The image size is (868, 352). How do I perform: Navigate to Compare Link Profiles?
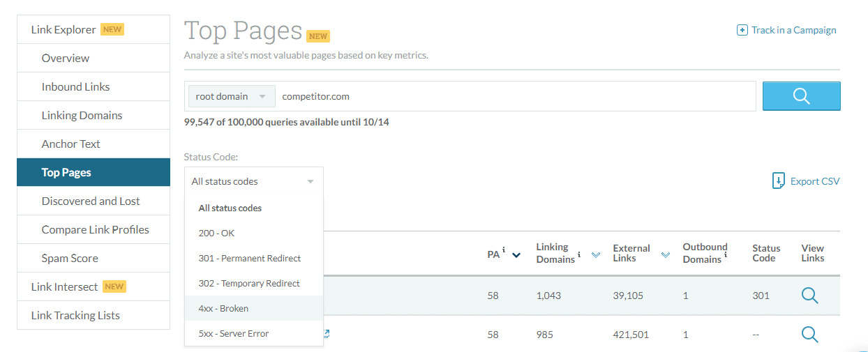point(95,229)
